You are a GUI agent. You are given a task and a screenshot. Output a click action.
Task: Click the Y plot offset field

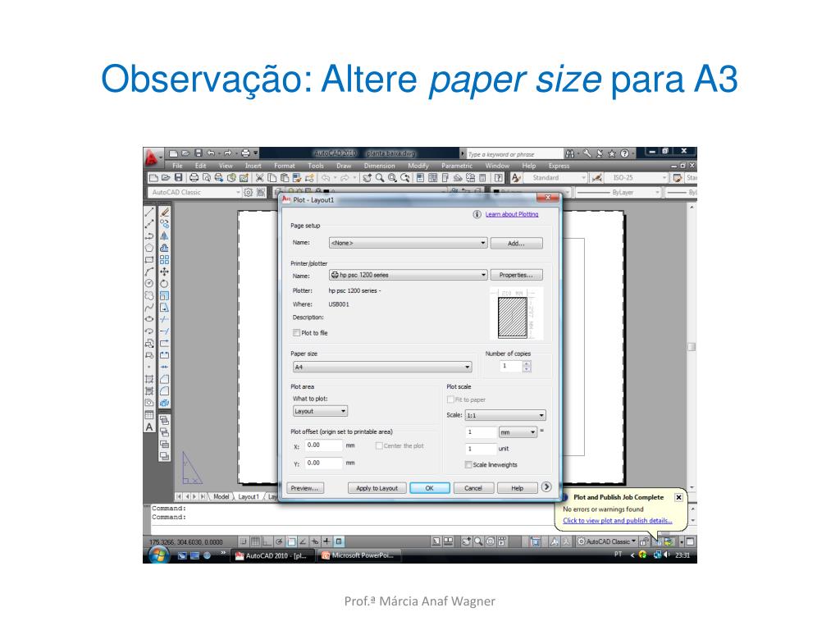pos(323,463)
